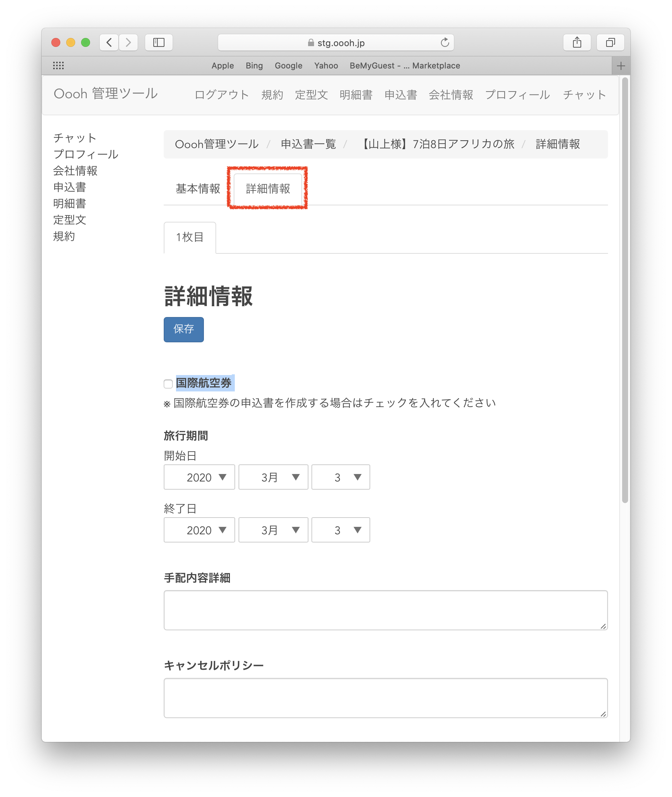The height and width of the screenshot is (797, 672).
Task: Click the padlock icon in the address bar
Action: [311, 43]
